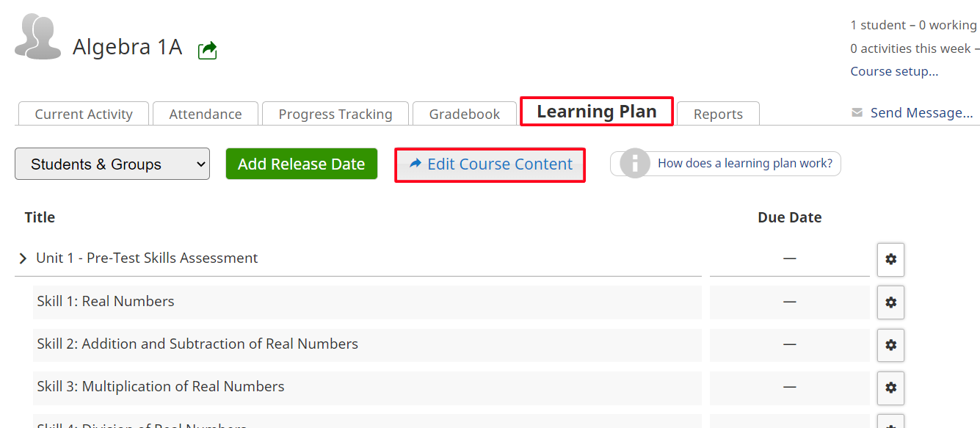Screen dimensions: 980x428
Task: Click Send Message link
Action: tap(921, 113)
